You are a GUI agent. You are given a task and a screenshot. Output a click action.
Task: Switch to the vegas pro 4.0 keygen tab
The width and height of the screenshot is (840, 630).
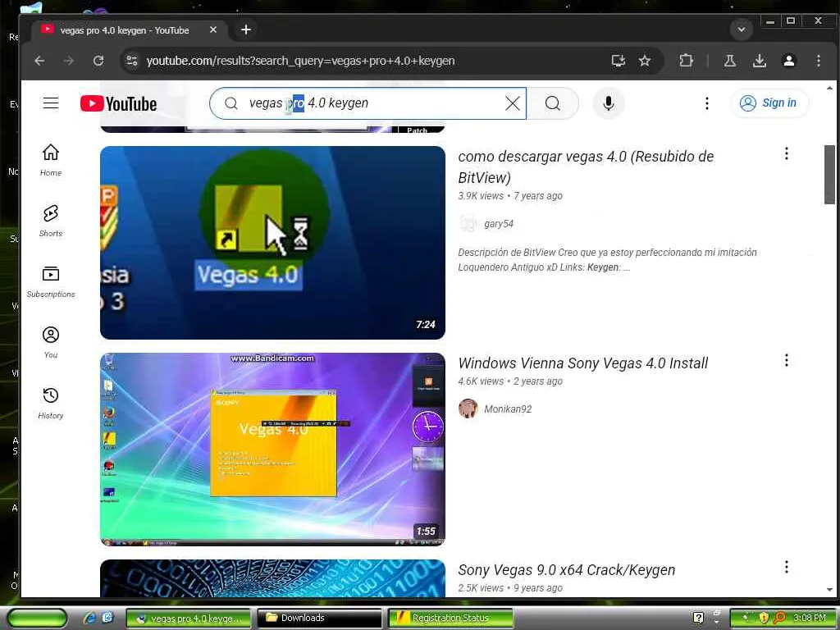[x=125, y=30]
